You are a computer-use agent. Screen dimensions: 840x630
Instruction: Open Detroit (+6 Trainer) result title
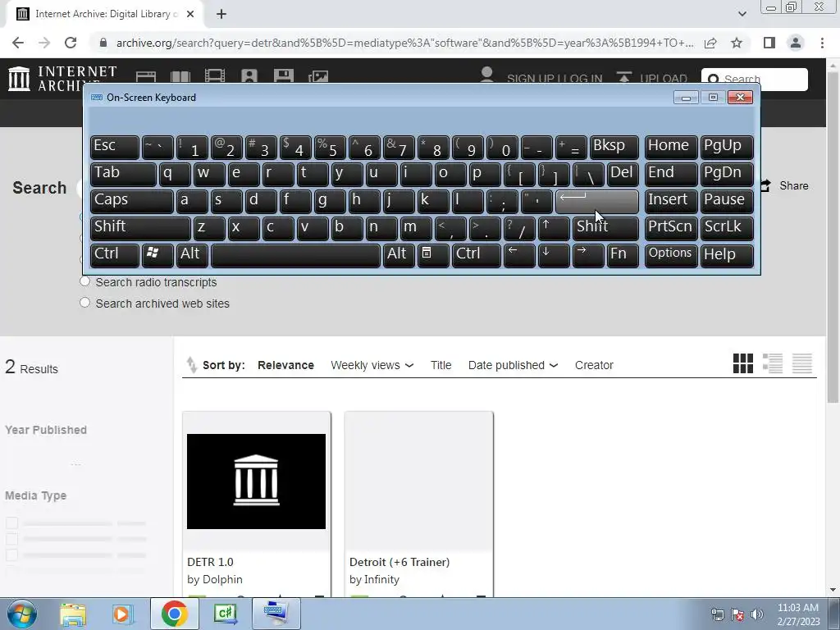pyautogui.click(x=399, y=562)
